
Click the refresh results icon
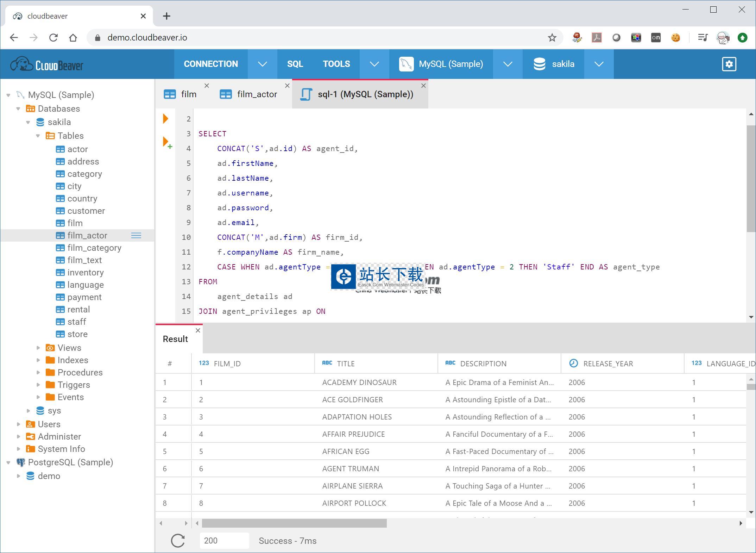point(178,541)
